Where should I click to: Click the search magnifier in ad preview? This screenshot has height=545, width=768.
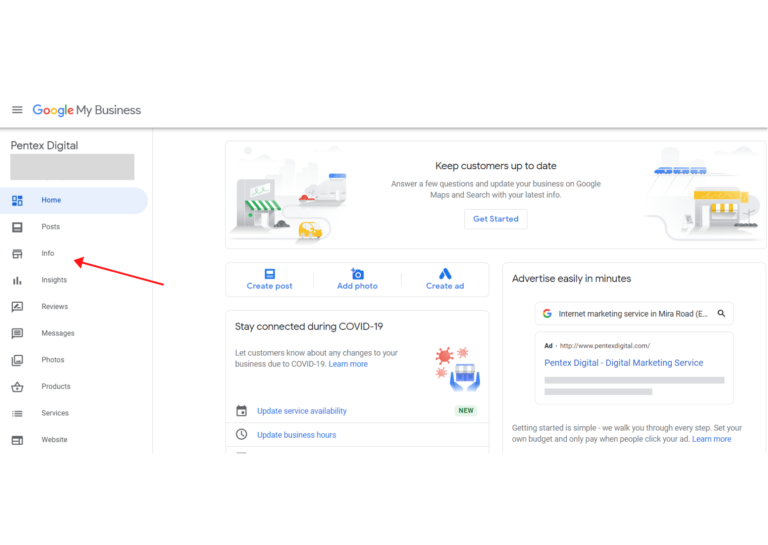click(721, 313)
